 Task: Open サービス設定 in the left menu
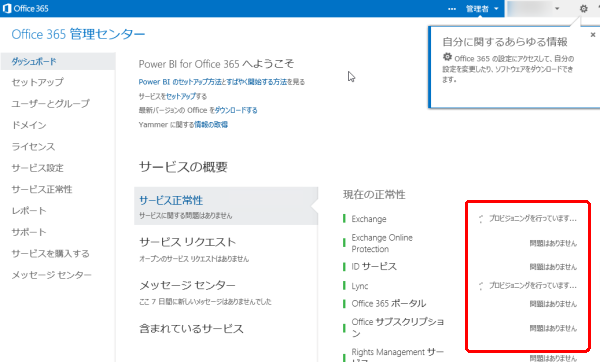38,168
